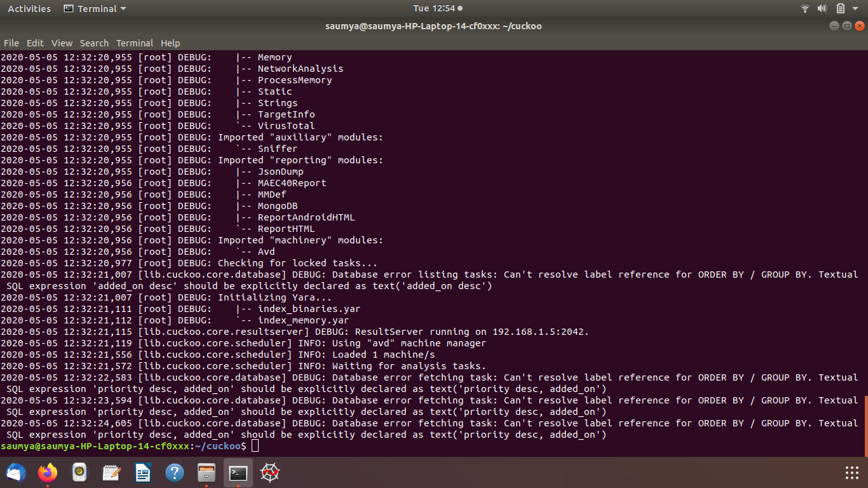
Task: Open the Show Applications grid
Action: [851, 473]
